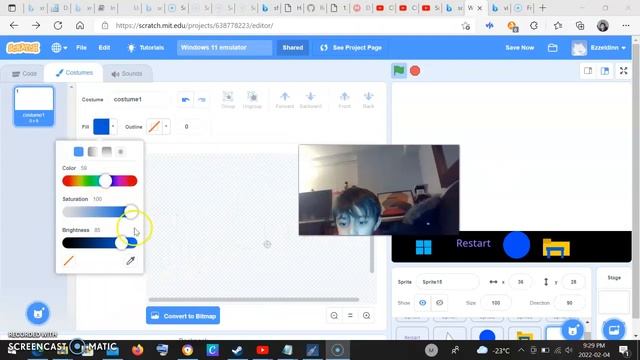The image size is (640, 360).
Task: Click the Sprite name field
Action: point(448,282)
